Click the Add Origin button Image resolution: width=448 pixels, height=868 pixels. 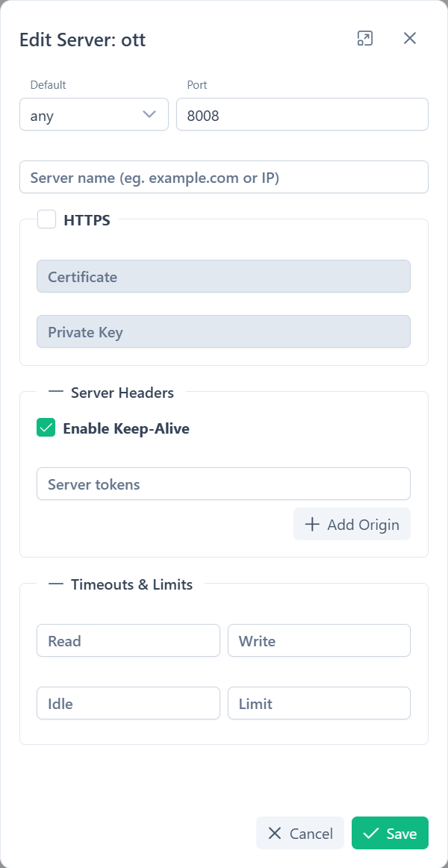tap(352, 524)
